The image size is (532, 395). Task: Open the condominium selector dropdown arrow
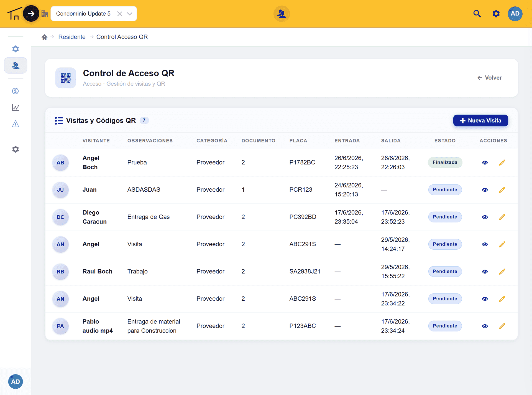130,14
